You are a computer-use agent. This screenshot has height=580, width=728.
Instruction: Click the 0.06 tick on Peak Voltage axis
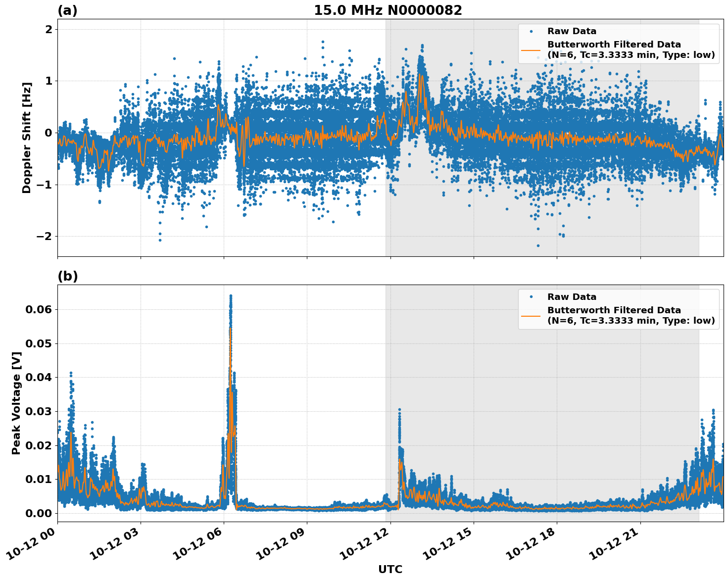[38, 309]
